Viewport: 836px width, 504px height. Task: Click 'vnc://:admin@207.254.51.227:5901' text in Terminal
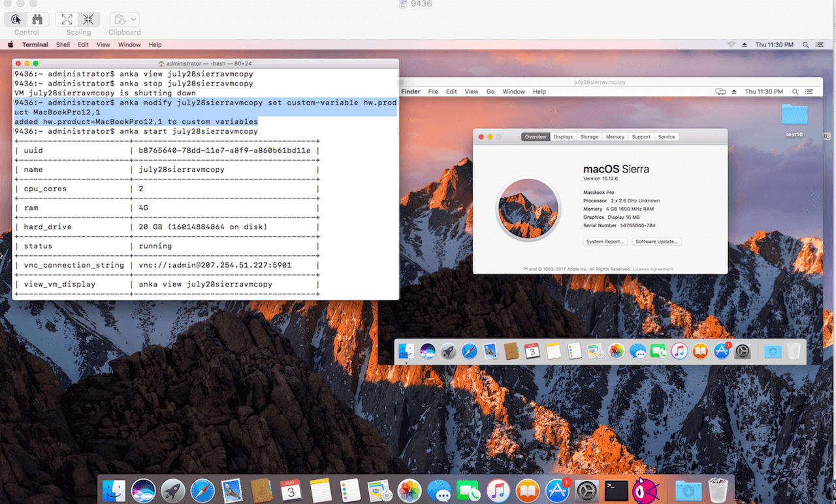point(215,265)
